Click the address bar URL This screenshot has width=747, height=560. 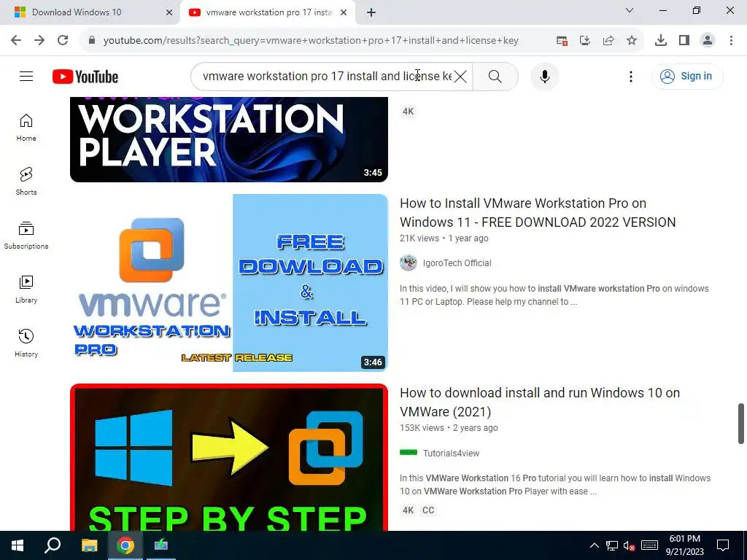pyautogui.click(x=311, y=41)
